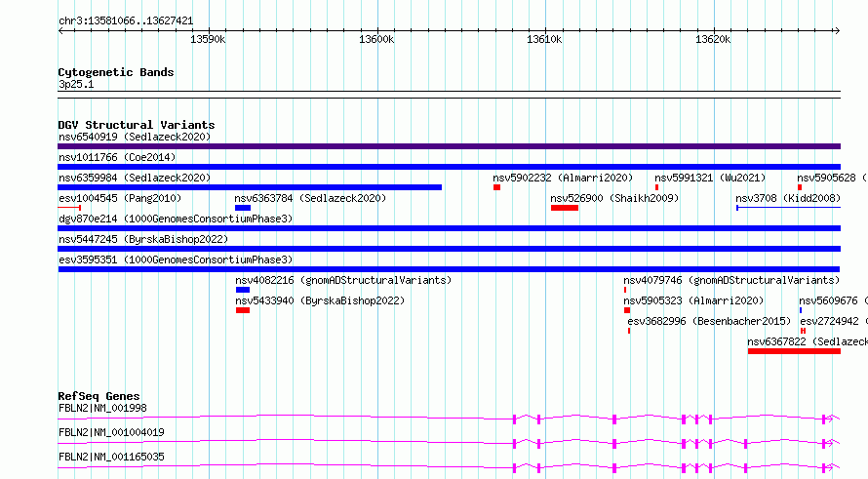The image size is (868, 479).
Task: Open the FBLN2|NM_001998 gene label
Action: coord(102,408)
